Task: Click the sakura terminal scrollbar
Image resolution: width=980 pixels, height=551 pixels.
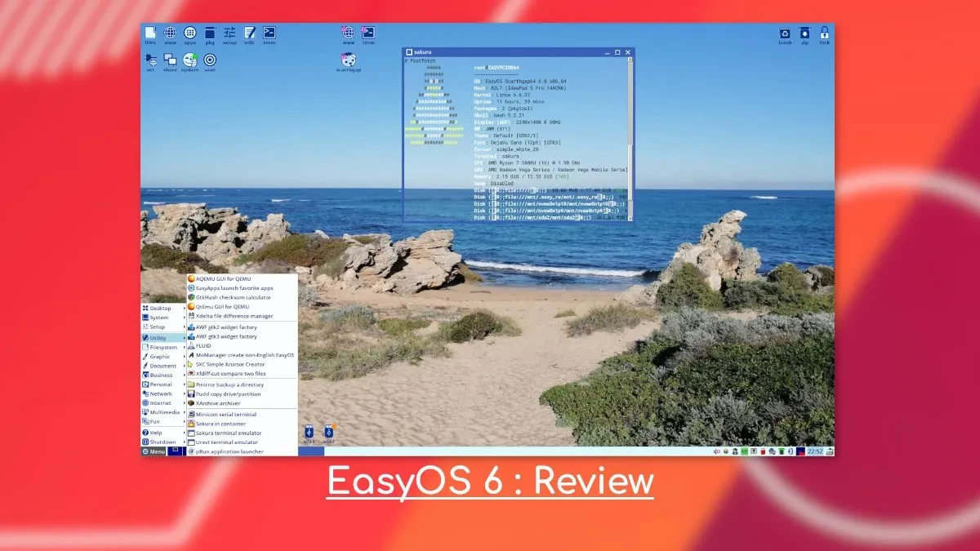Action: 630,139
